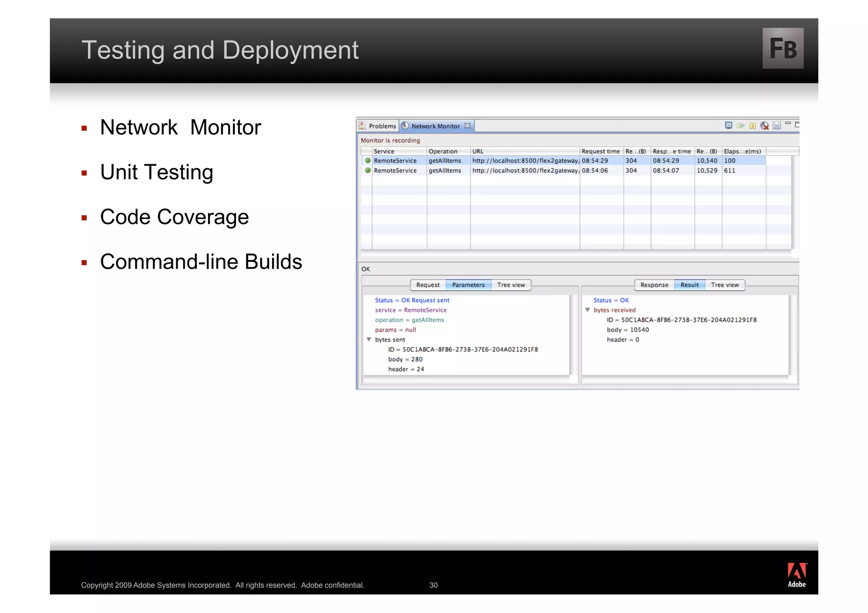Viewport: 868px width, 613px height.
Task: Click the green status dot of 08:54:29 row
Action: [x=367, y=161]
